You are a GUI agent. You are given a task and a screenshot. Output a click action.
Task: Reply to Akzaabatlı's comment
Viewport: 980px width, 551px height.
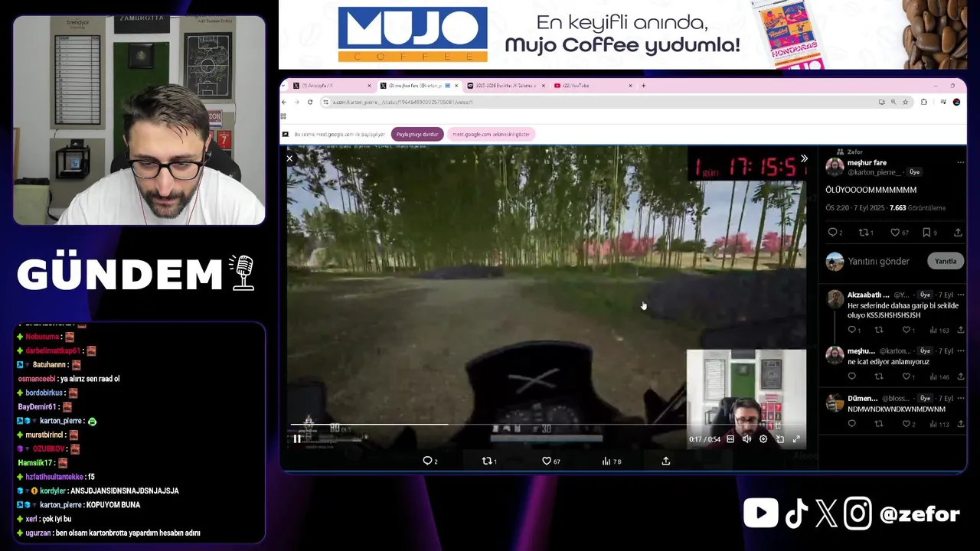coord(854,330)
